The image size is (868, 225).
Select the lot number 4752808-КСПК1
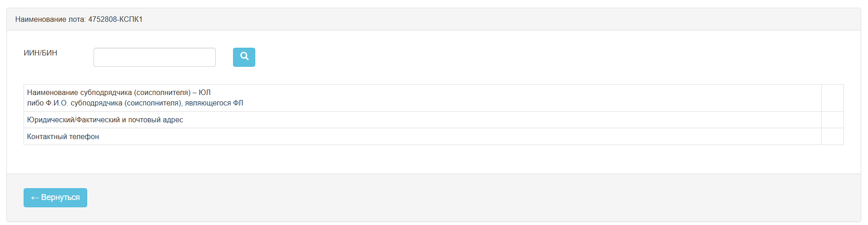click(115, 19)
